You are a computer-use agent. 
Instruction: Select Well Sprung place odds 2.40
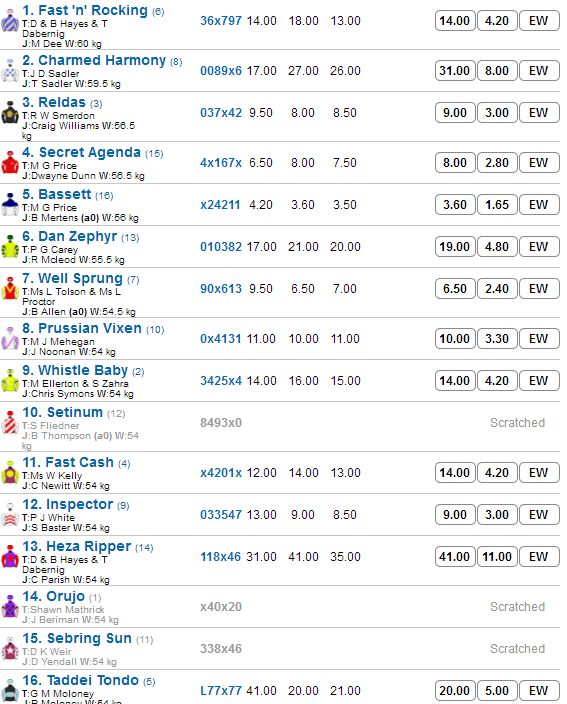tap(497, 289)
